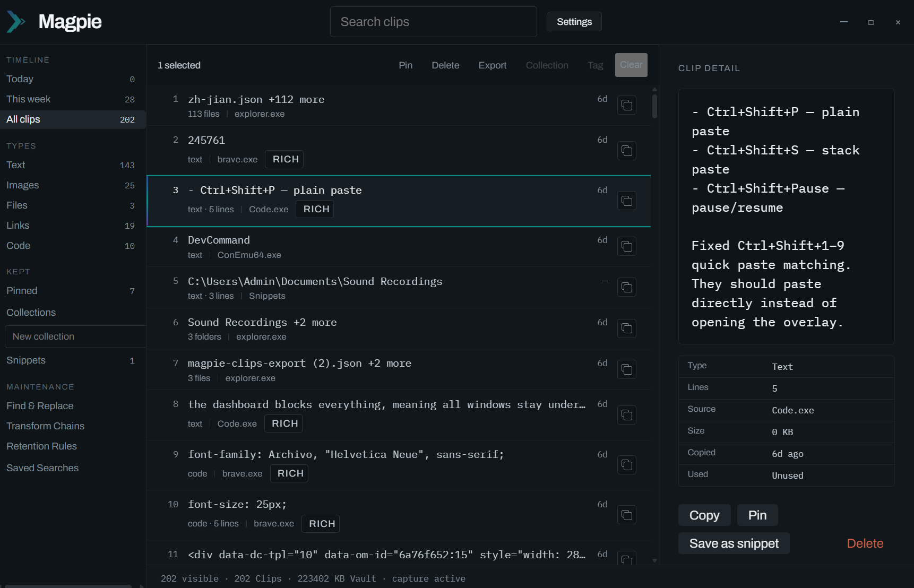The width and height of the screenshot is (914, 588).
Task: Open Find & Replace maintenance tool
Action: coord(40,406)
